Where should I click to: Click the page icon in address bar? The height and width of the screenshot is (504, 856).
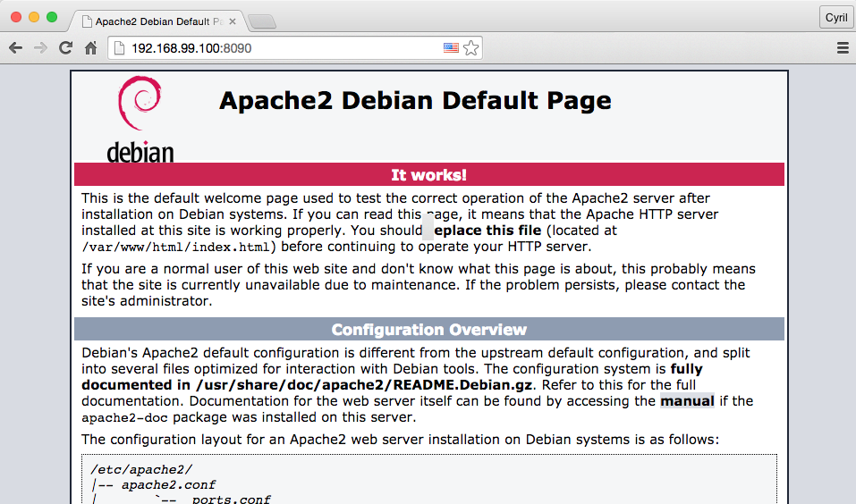click(118, 48)
